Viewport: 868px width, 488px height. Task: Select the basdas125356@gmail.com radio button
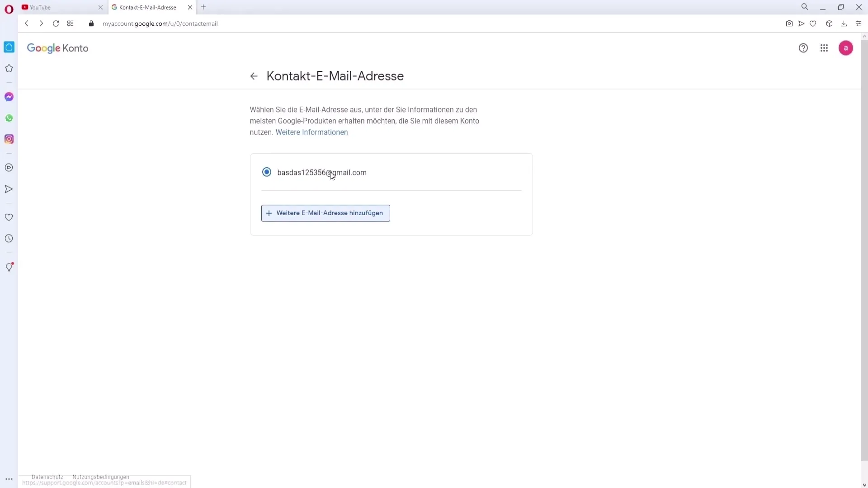tap(266, 172)
